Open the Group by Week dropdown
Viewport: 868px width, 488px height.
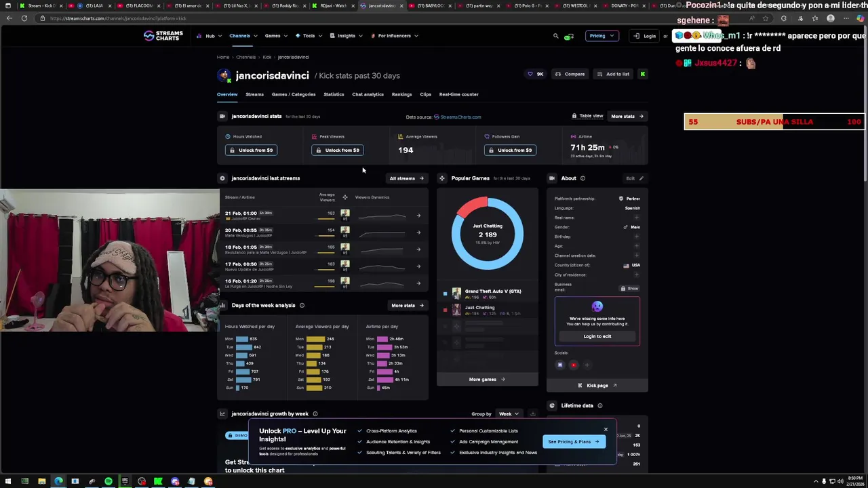pos(509,414)
